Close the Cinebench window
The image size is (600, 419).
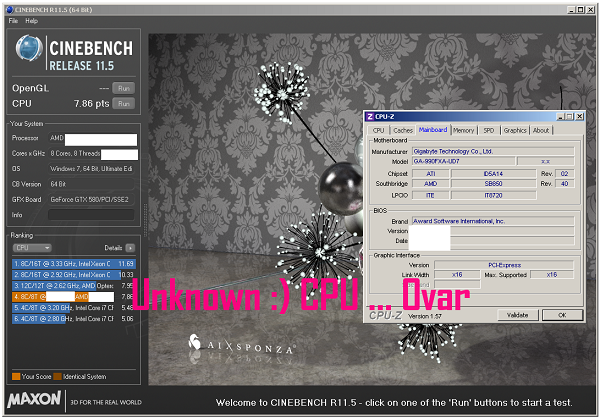tap(590, 10)
